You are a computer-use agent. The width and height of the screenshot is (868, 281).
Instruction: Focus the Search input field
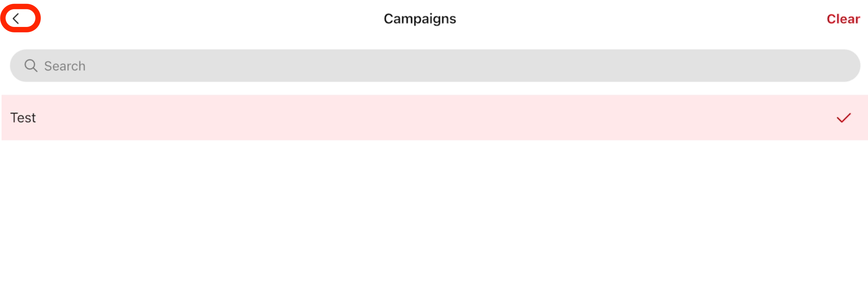click(x=435, y=66)
